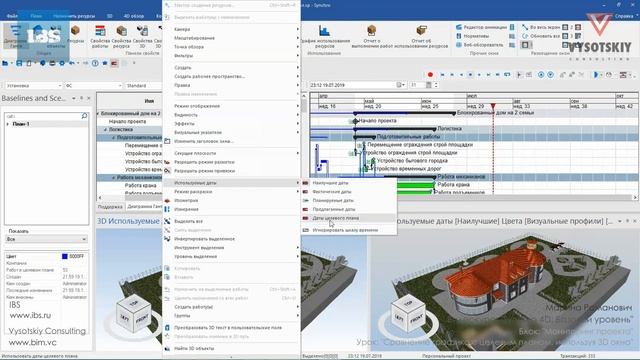Open the resource usage graph (График использования ресурсов)
Image resolution: width=640 pixels, height=360 pixels.
[x=325, y=36]
